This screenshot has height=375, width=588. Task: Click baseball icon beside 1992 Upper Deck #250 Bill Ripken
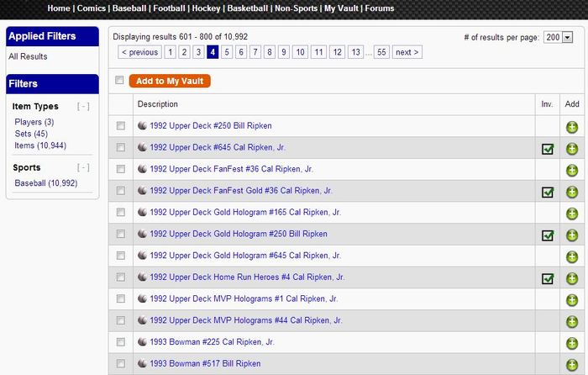pos(142,125)
